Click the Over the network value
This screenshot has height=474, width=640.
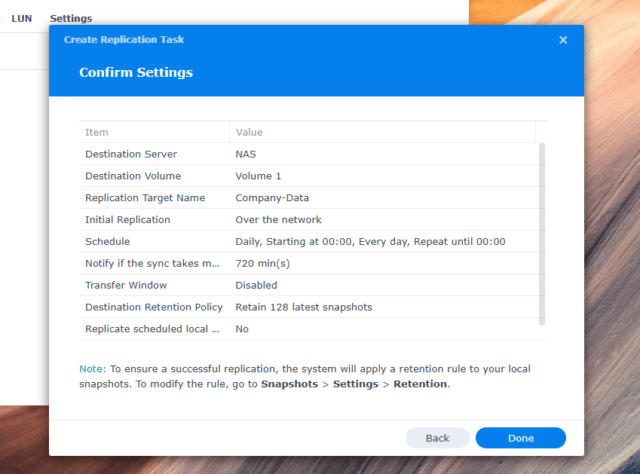click(x=278, y=220)
